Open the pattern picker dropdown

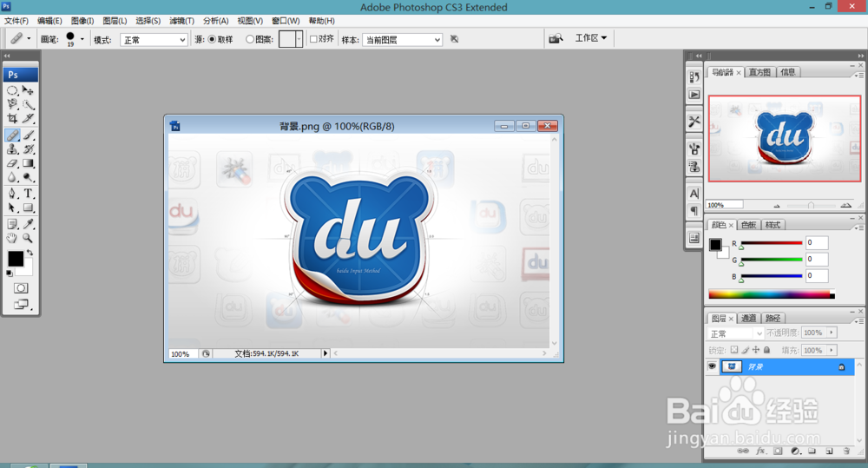click(299, 39)
